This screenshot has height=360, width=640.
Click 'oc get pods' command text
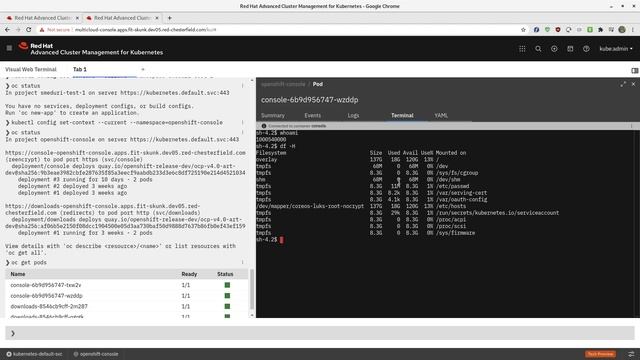coord(29,262)
